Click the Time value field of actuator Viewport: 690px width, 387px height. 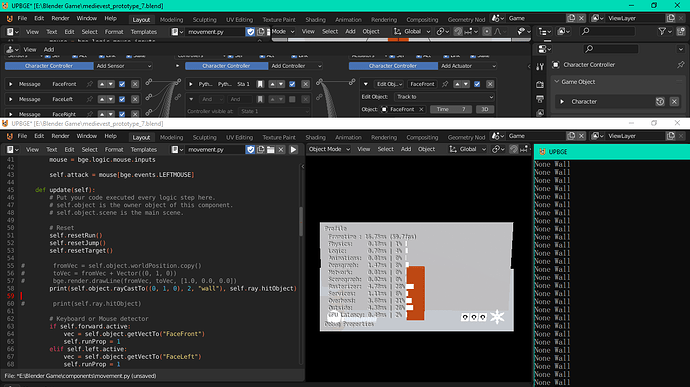pos(451,109)
